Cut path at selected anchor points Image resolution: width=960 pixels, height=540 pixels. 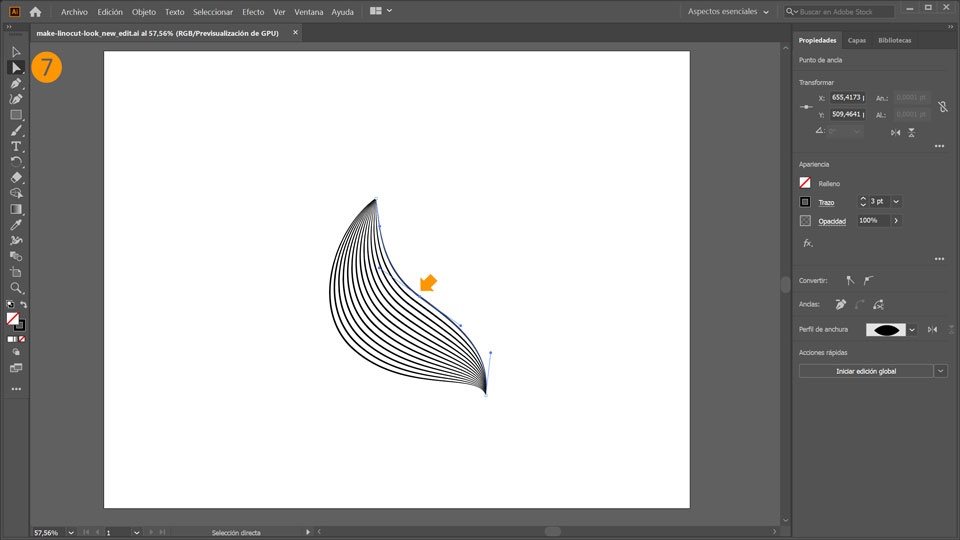pos(879,304)
